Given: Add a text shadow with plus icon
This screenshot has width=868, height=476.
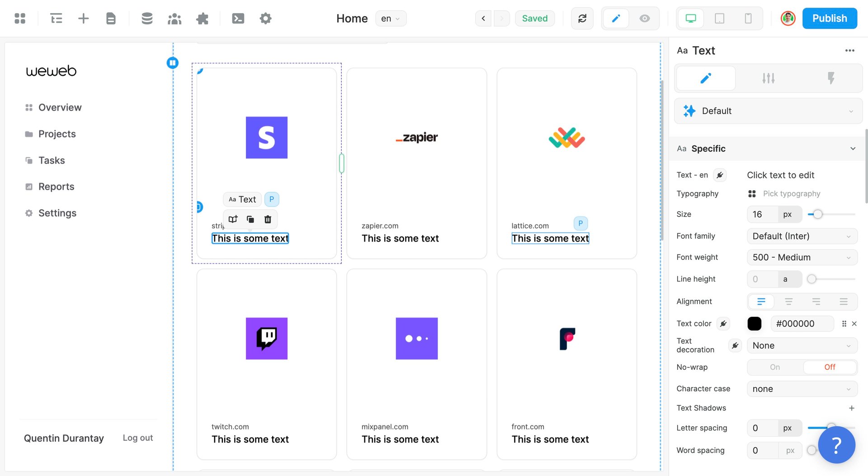Looking at the screenshot, I should coord(852,408).
